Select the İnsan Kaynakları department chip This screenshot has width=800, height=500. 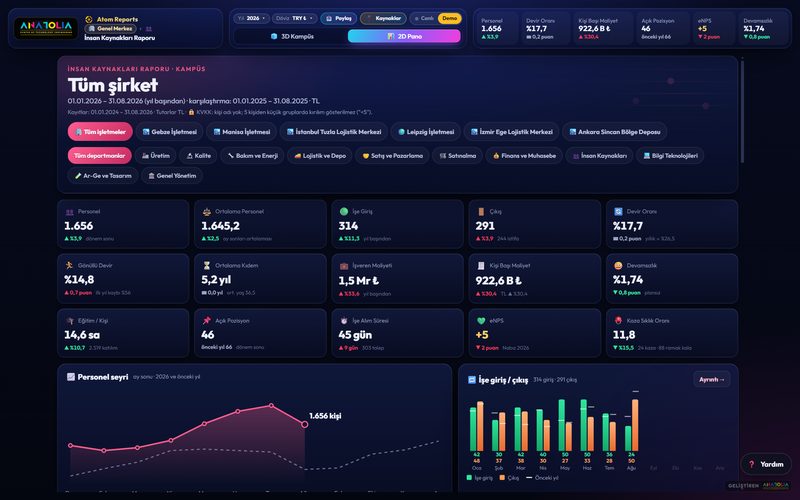[x=599, y=156]
